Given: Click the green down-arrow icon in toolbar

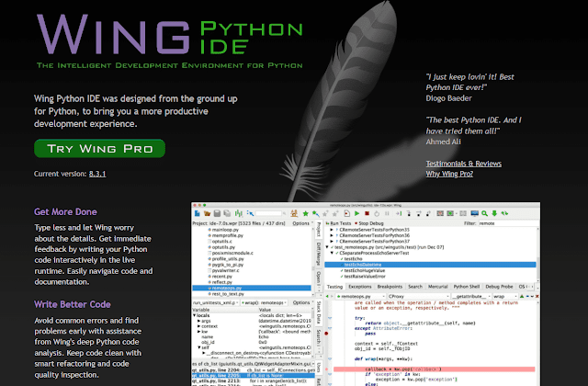Looking at the screenshot, I should coord(494,213).
